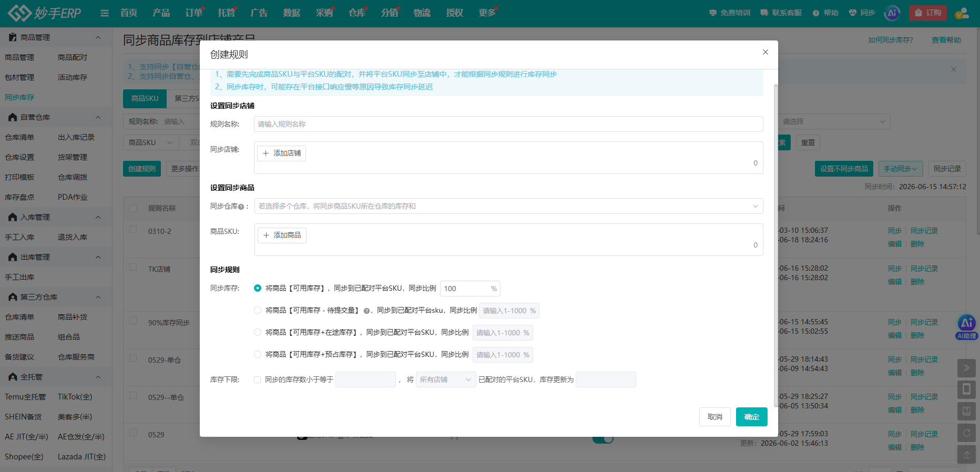Click info icon beside 待提交量 option
980x472 pixels.
pyautogui.click(x=366, y=311)
